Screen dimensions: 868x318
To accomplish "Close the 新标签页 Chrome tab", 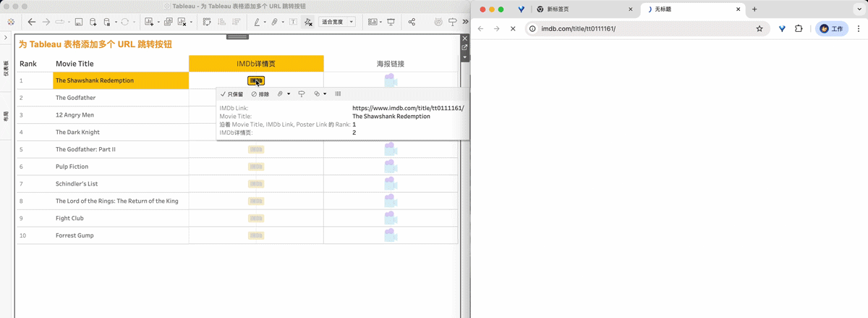I will [630, 9].
